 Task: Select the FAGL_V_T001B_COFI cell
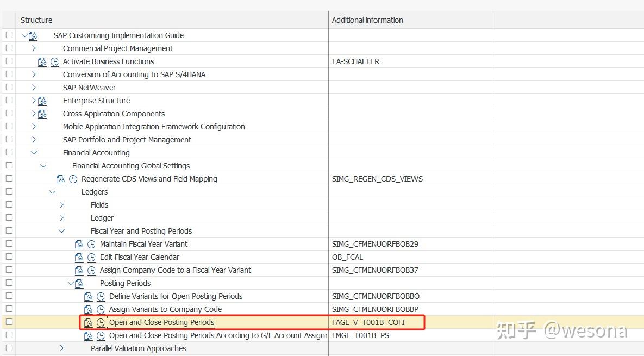pyautogui.click(x=368, y=322)
